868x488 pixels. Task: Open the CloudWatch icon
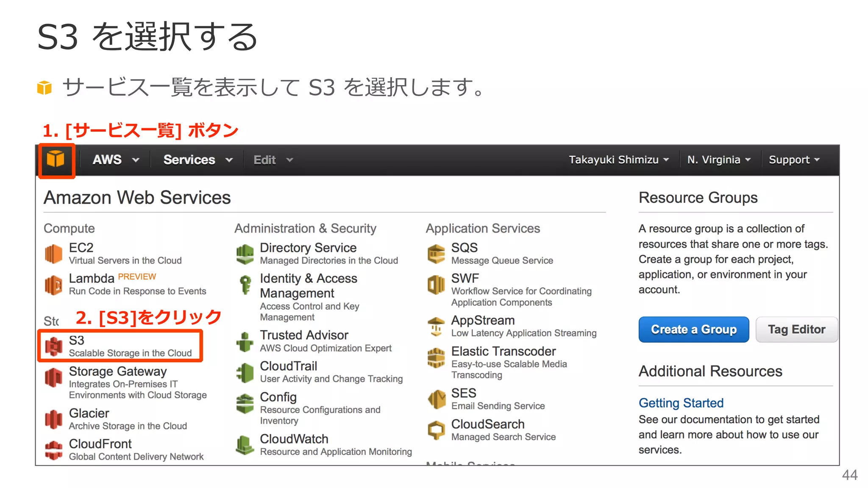pos(245,445)
